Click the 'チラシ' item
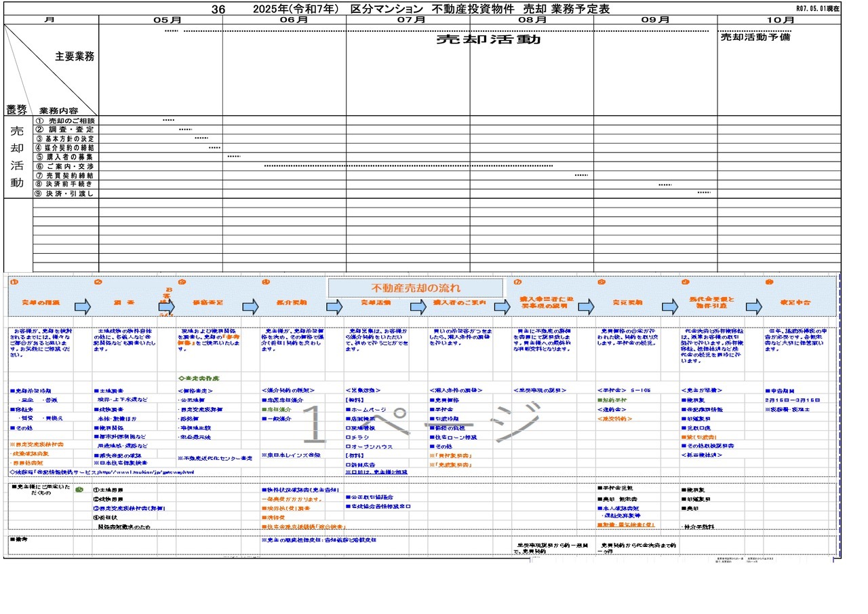 [x=356, y=438]
